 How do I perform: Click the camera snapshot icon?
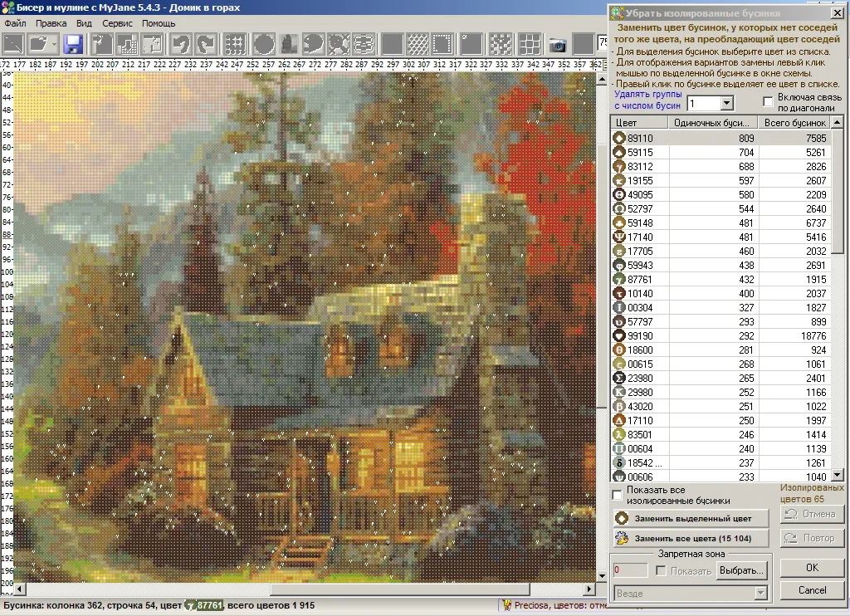coord(557,45)
